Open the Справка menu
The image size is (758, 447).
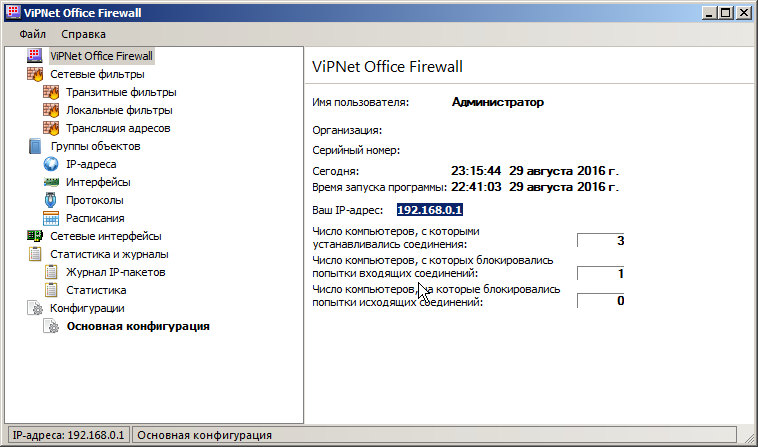point(83,34)
